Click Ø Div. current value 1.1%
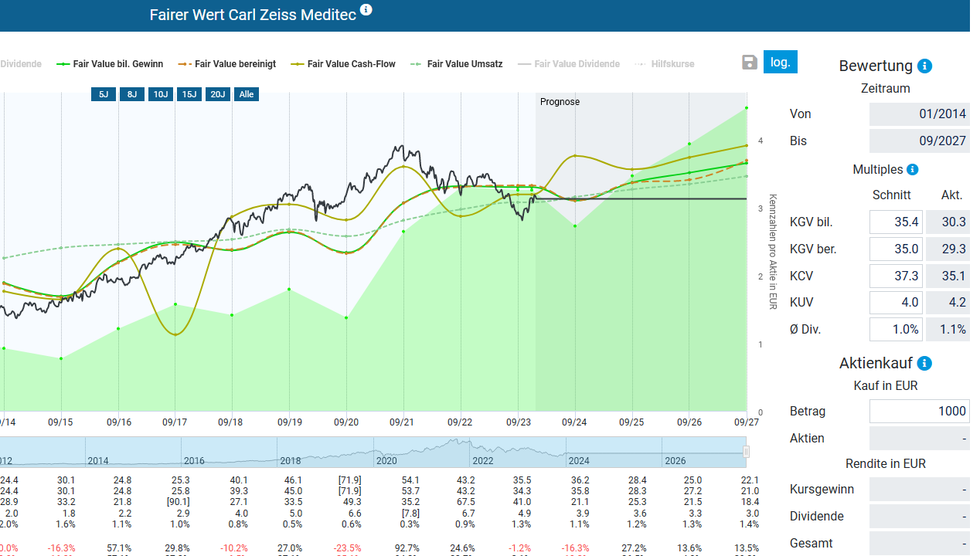 click(x=948, y=329)
